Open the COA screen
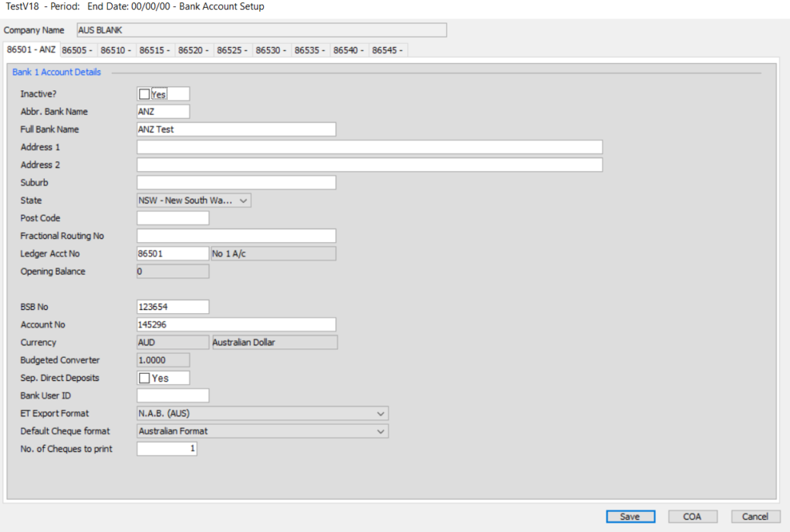The image size is (790, 532). (692, 516)
